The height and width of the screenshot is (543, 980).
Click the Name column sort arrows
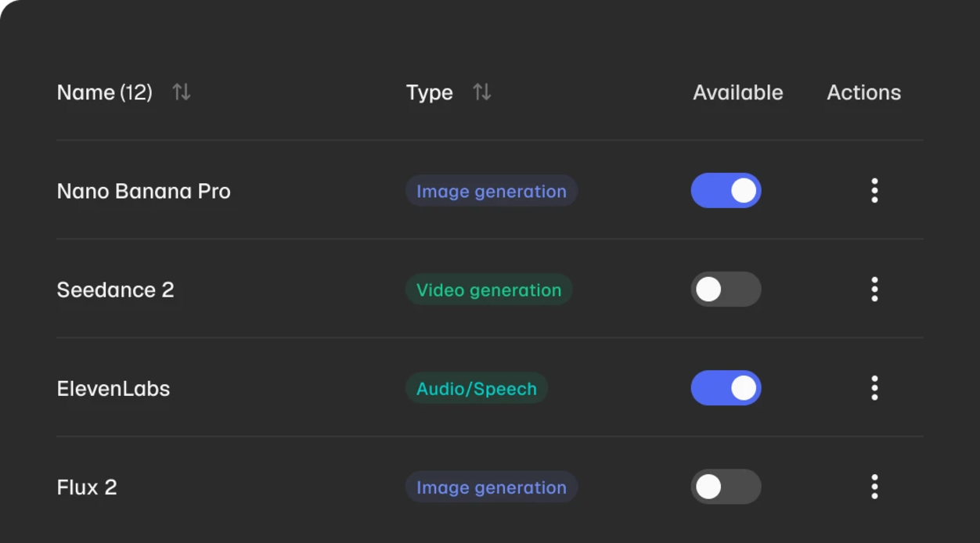[181, 92]
